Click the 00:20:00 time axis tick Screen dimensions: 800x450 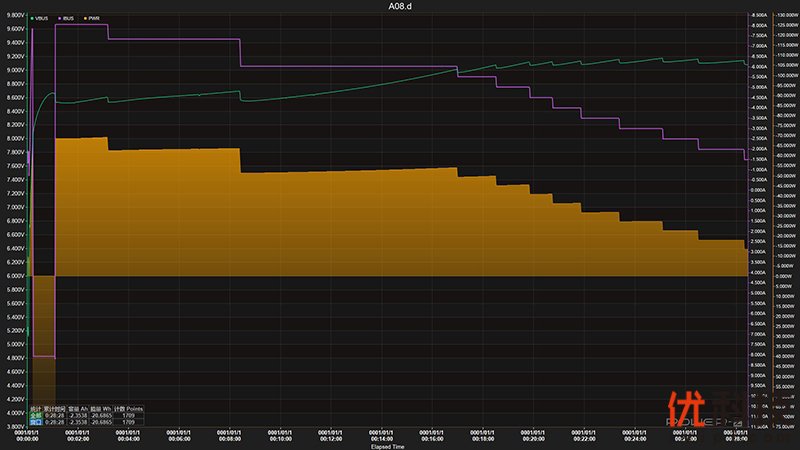point(535,437)
